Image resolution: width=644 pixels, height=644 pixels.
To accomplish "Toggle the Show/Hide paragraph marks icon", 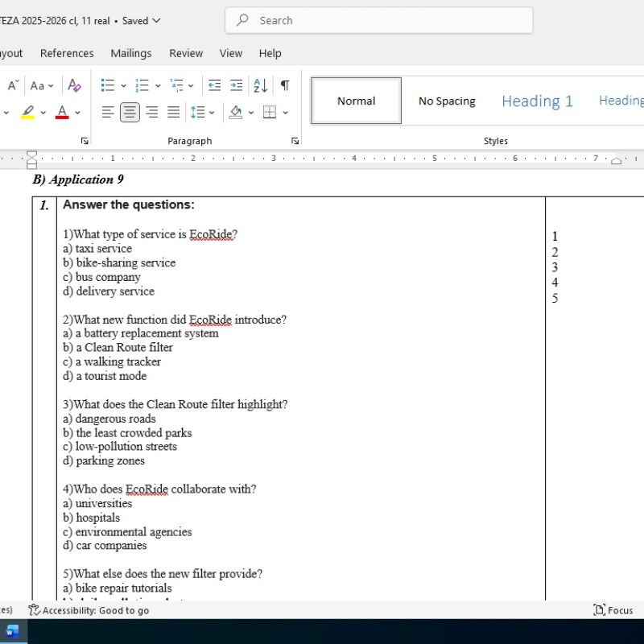I will tap(283, 85).
